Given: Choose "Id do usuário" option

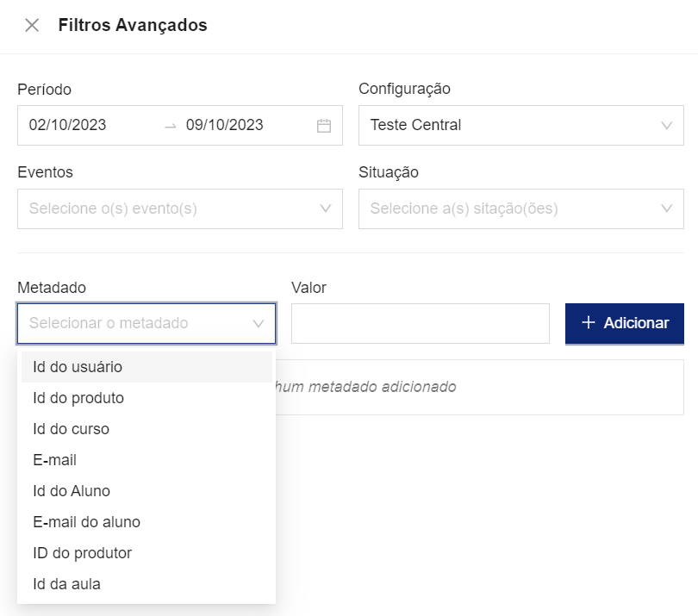Looking at the screenshot, I should click(78, 367).
